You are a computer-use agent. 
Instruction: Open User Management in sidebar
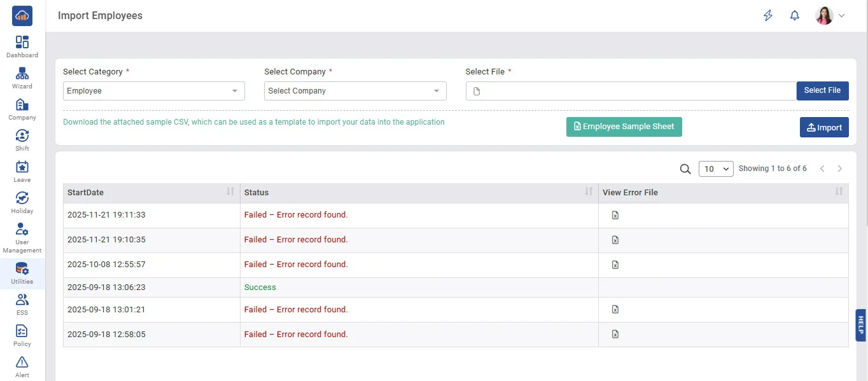point(22,237)
